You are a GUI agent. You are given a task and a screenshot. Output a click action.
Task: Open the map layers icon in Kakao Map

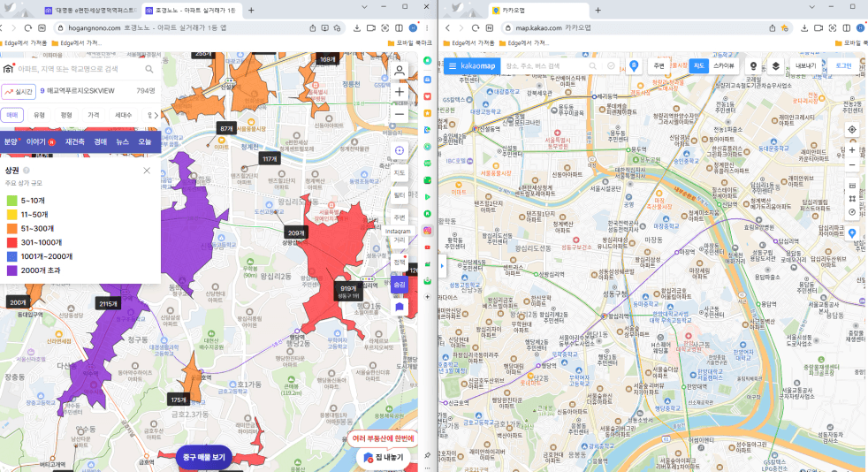coord(775,65)
